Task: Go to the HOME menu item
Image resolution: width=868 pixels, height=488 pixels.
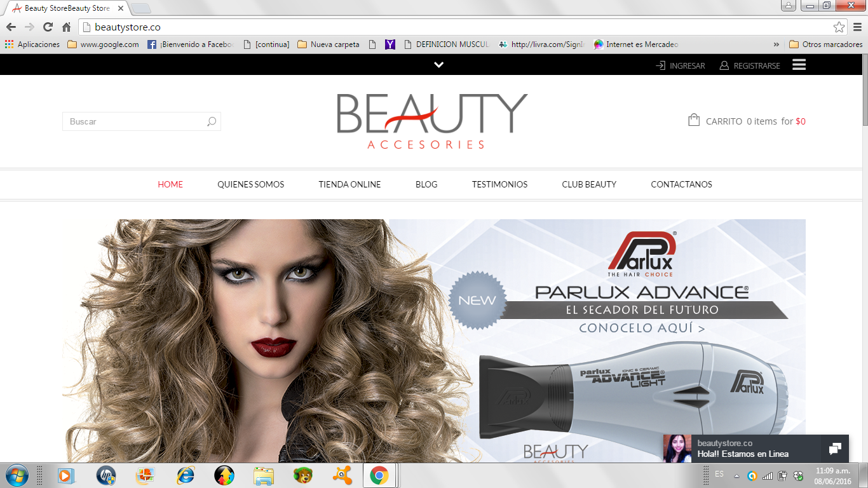Action: click(x=170, y=184)
